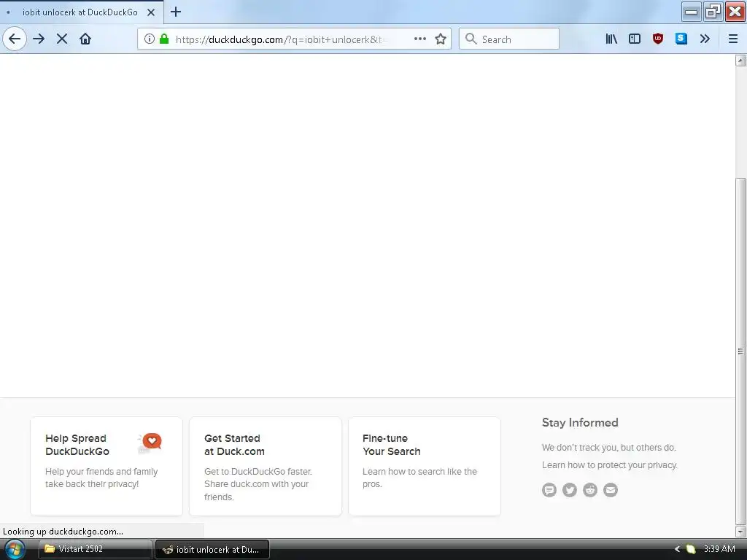Open the blue S extension icon
This screenshot has height=560, width=747.
pos(681,39)
